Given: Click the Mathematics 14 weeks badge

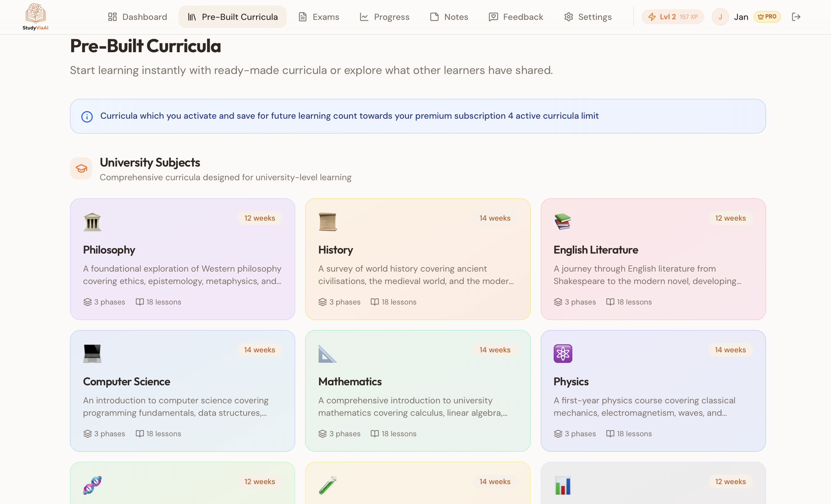Looking at the screenshot, I should (x=495, y=350).
